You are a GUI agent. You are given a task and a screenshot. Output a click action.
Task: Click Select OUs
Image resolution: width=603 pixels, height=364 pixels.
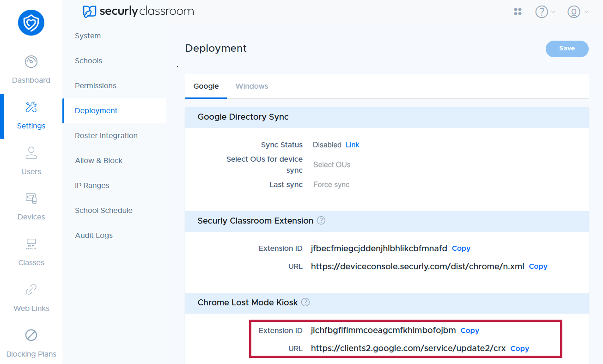(x=332, y=164)
